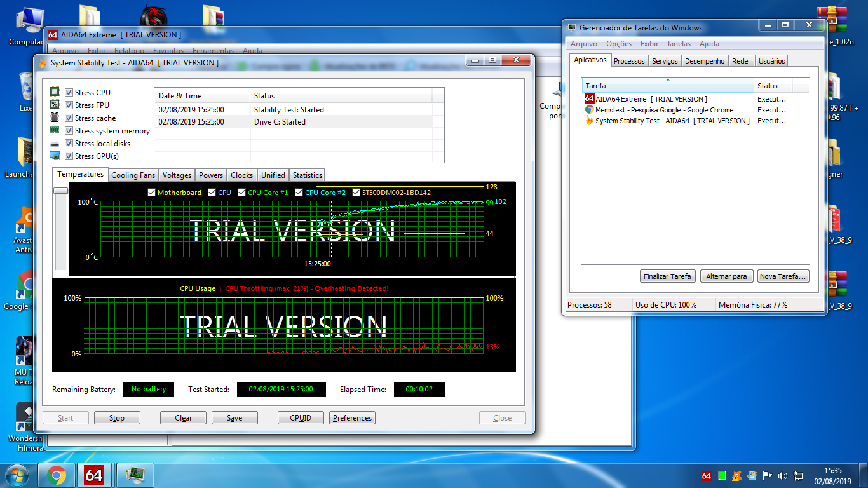Click the 64 logo in AIDA64 Extreme title bar
This screenshot has height=488, width=868.
(53, 35)
